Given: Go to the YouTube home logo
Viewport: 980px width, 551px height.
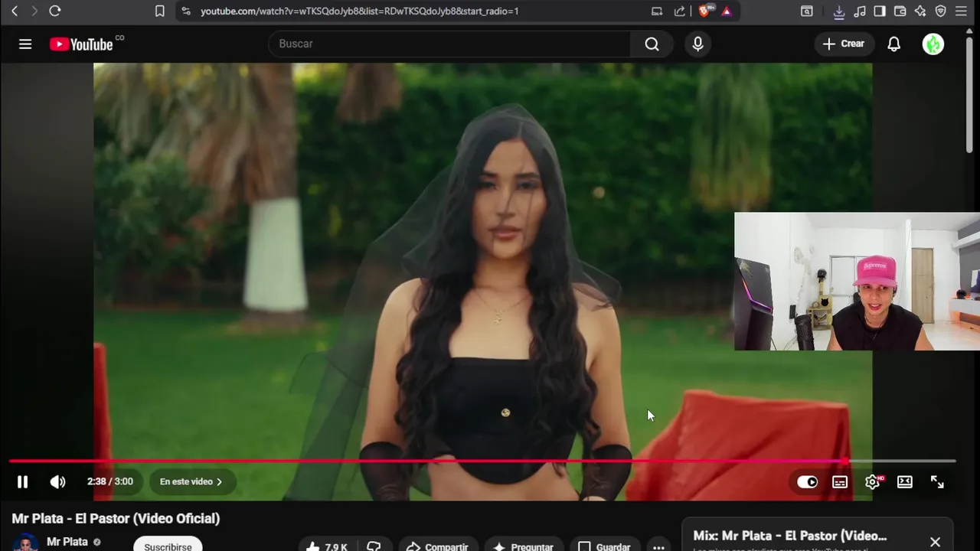Looking at the screenshot, I should pyautogui.click(x=81, y=44).
